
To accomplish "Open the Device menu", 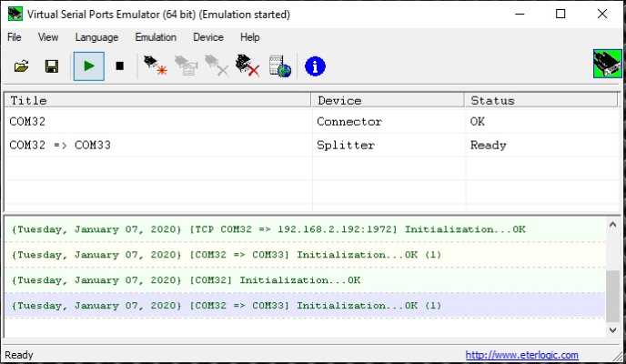I will (x=208, y=37).
